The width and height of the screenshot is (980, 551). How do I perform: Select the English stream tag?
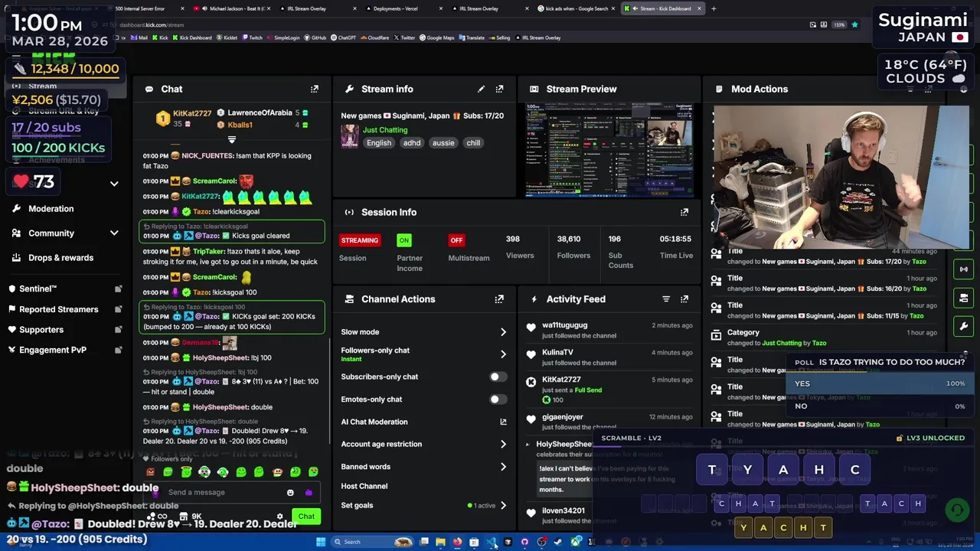(378, 143)
